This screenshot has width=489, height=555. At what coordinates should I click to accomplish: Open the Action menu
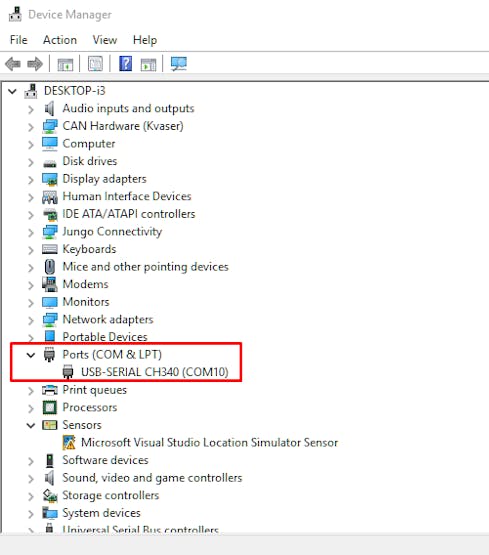[x=60, y=40]
